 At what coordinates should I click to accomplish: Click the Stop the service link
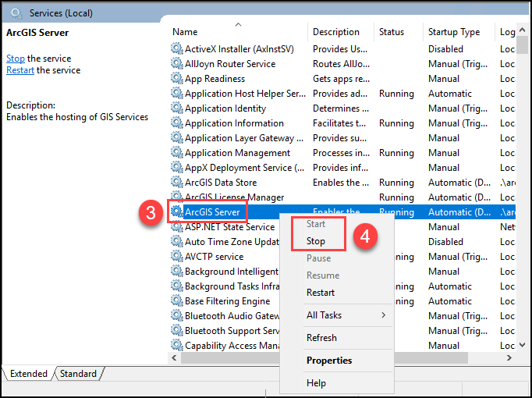click(x=16, y=59)
